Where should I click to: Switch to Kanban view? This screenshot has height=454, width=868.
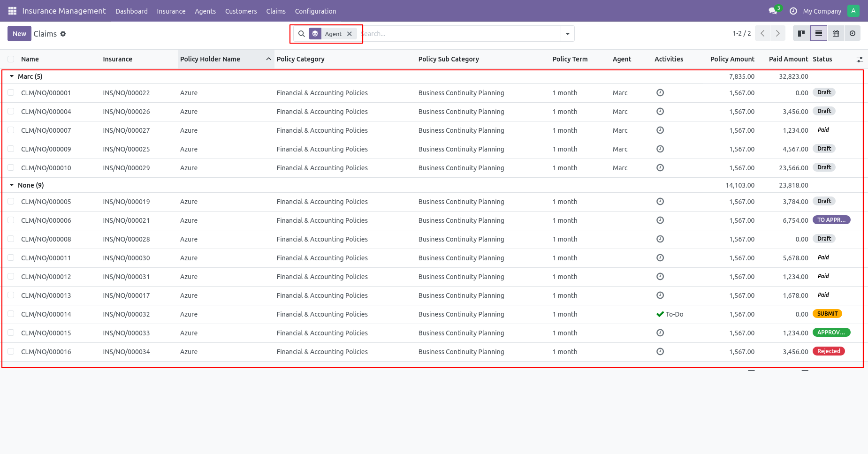(x=801, y=33)
